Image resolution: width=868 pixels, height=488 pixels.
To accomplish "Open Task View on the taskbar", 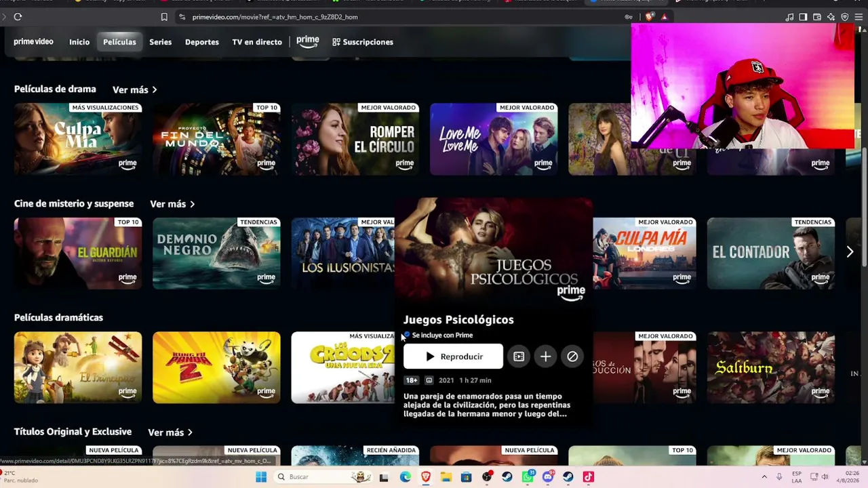I will [384, 477].
